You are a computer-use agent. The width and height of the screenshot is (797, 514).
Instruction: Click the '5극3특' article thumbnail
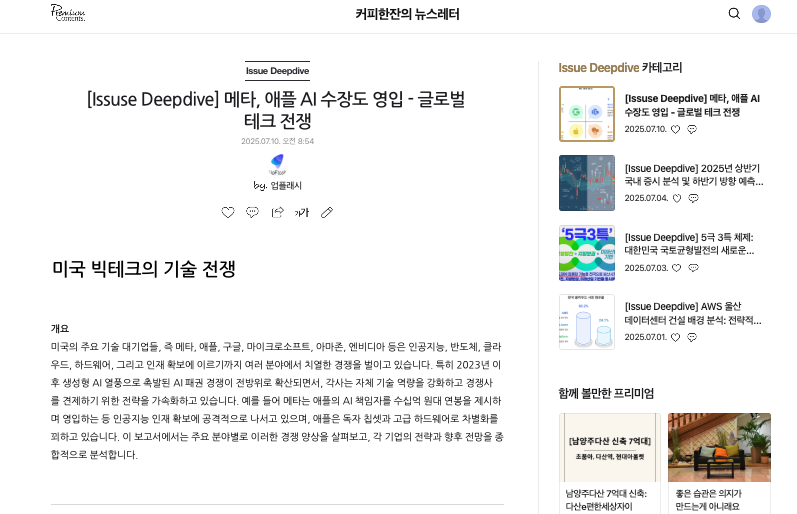tap(587, 253)
